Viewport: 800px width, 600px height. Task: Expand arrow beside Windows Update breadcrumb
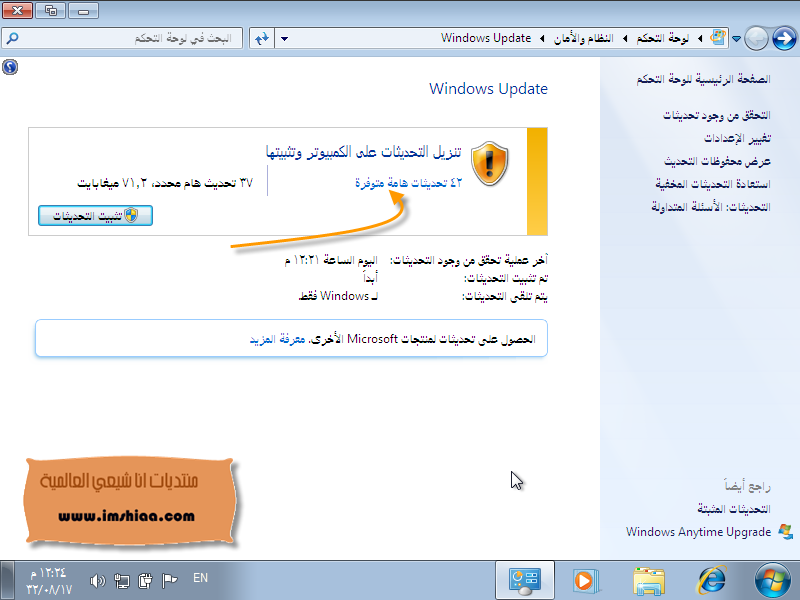pyautogui.click(x=542, y=38)
